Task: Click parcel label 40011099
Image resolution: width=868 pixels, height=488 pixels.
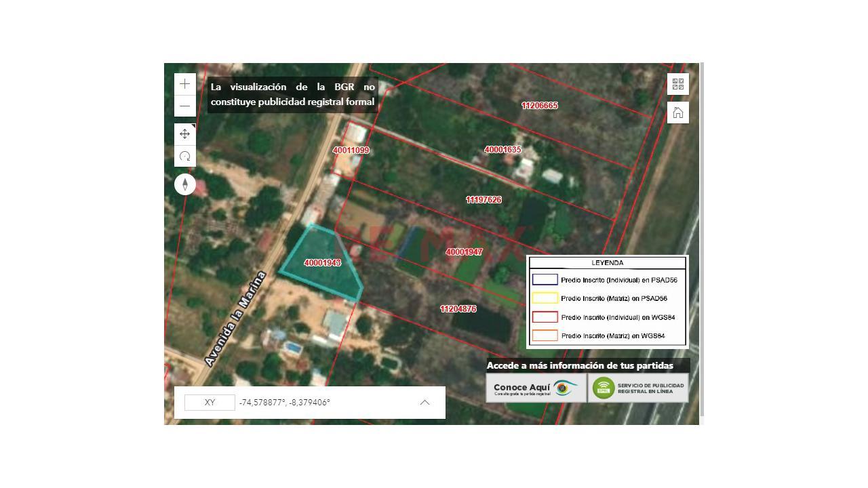Action: pos(351,150)
